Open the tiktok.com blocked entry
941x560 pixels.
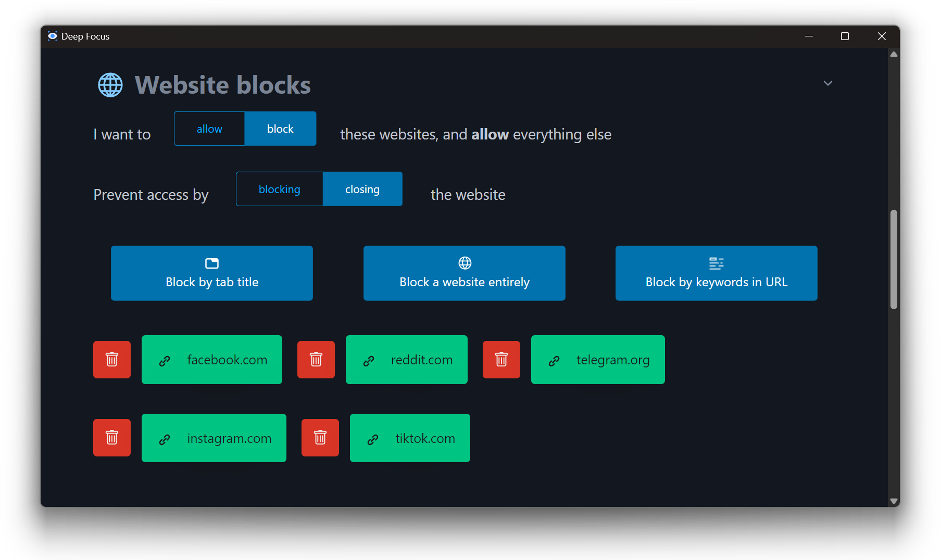pos(410,438)
